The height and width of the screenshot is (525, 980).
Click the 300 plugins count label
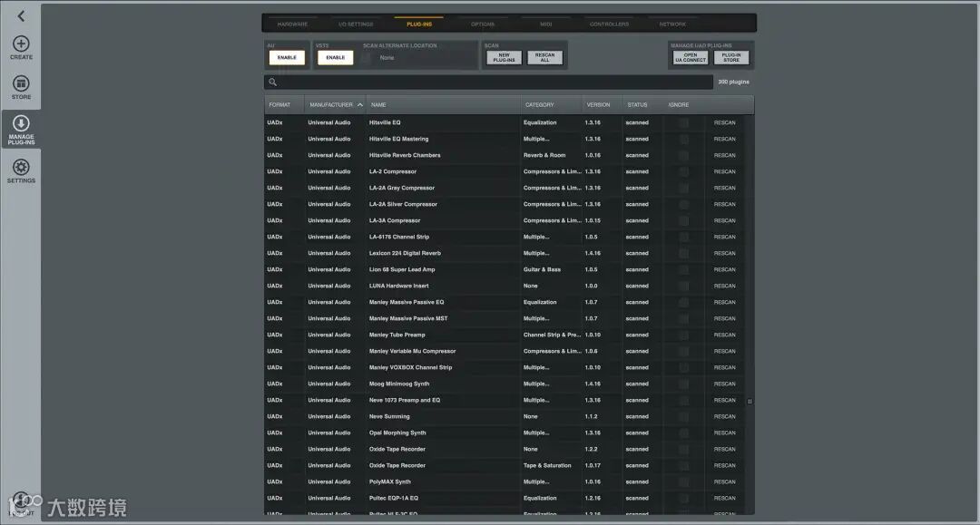[x=733, y=82]
